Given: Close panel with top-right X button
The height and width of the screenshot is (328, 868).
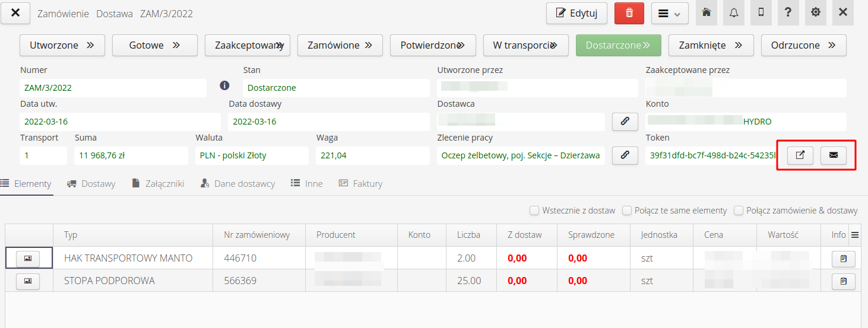Looking at the screenshot, I should tap(843, 12).
